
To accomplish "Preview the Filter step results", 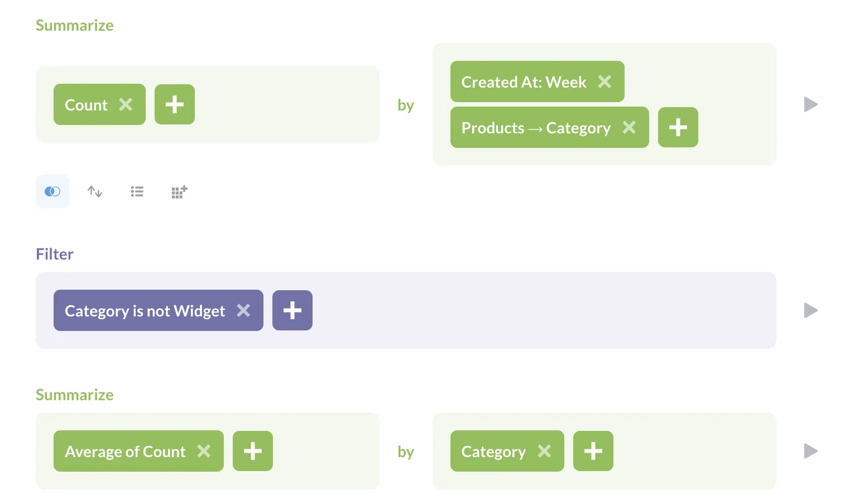I will (x=810, y=310).
